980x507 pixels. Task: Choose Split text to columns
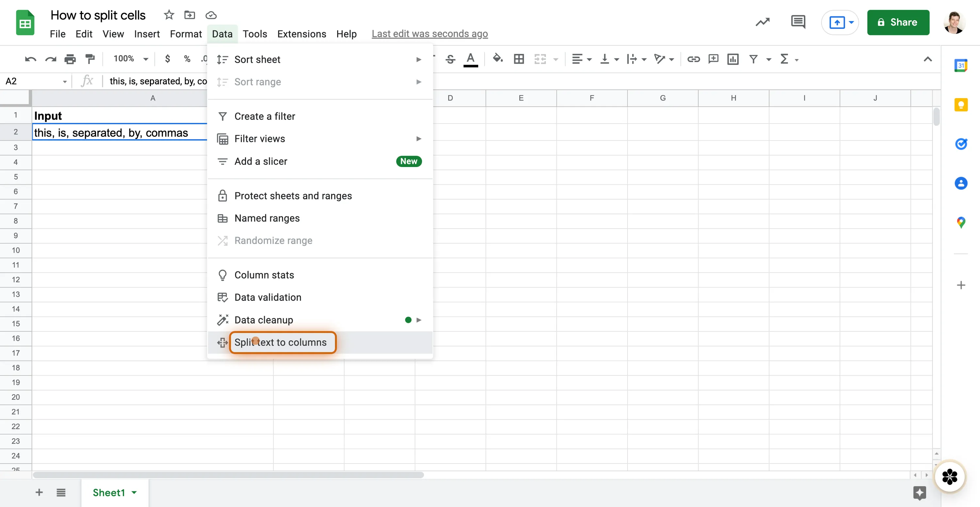pyautogui.click(x=320, y=343)
